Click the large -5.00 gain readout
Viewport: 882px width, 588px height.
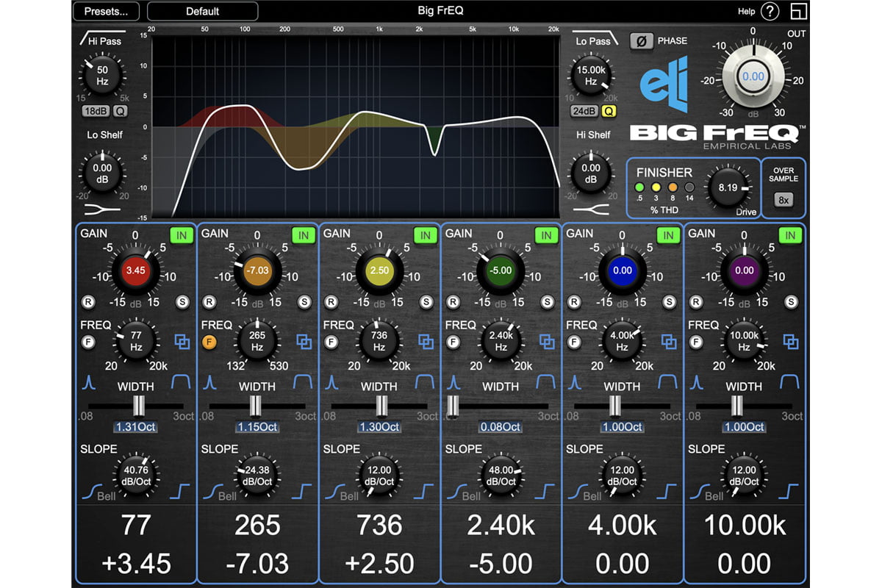pyautogui.click(x=501, y=563)
